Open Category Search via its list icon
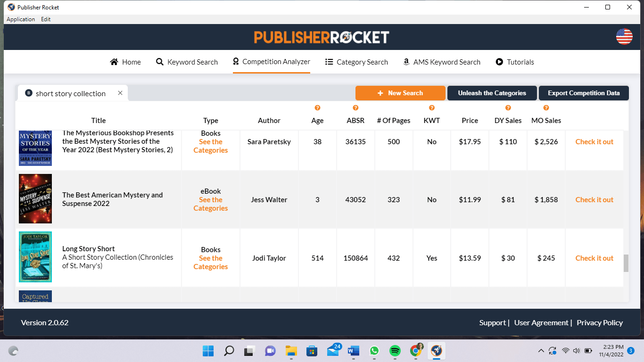 tap(329, 62)
